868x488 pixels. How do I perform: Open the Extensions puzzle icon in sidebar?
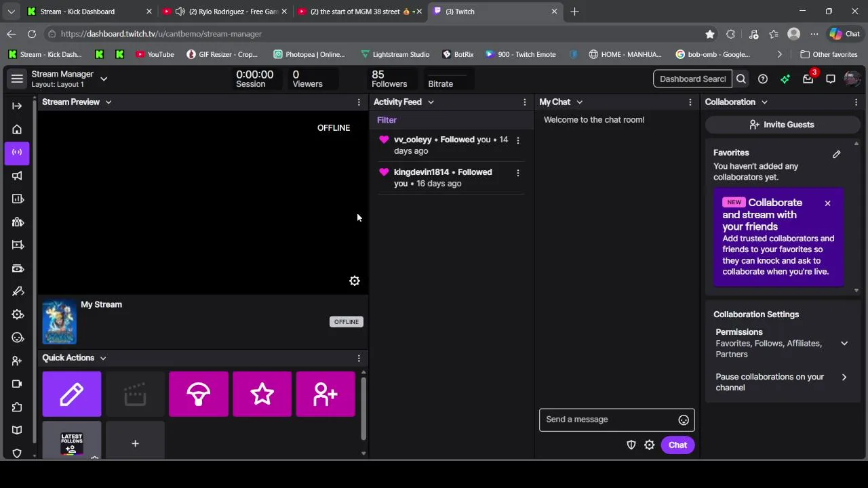coord(17,407)
